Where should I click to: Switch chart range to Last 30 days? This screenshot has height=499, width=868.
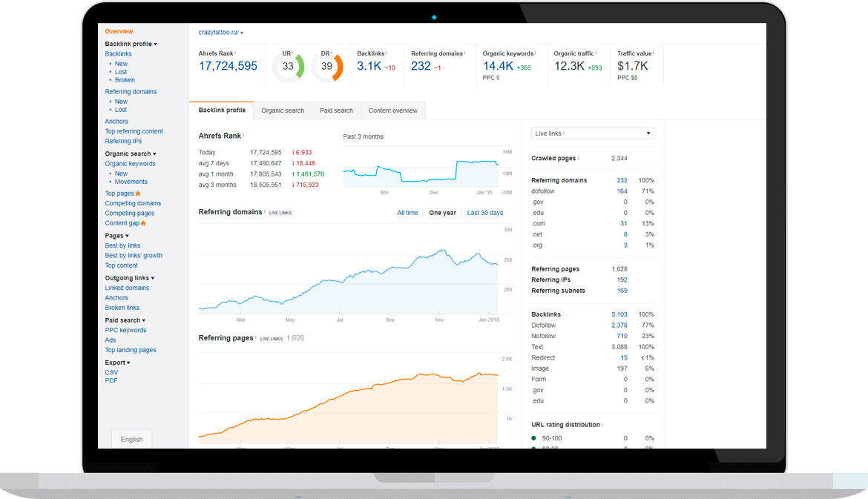484,213
